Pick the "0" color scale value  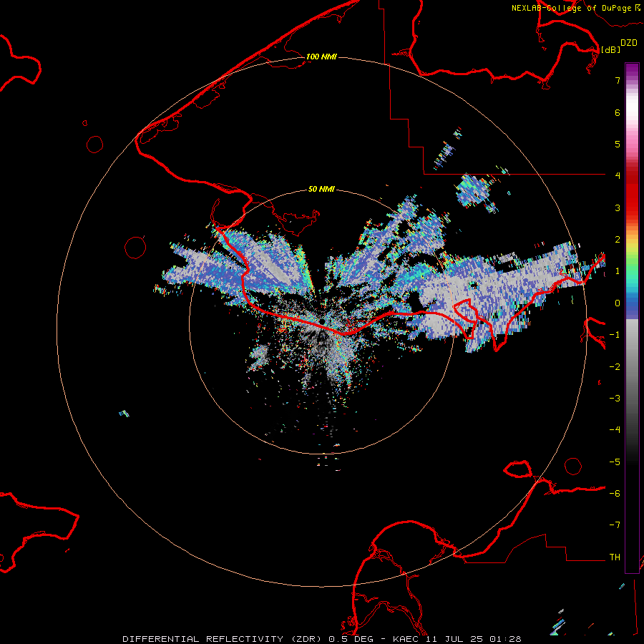(x=618, y=303)
